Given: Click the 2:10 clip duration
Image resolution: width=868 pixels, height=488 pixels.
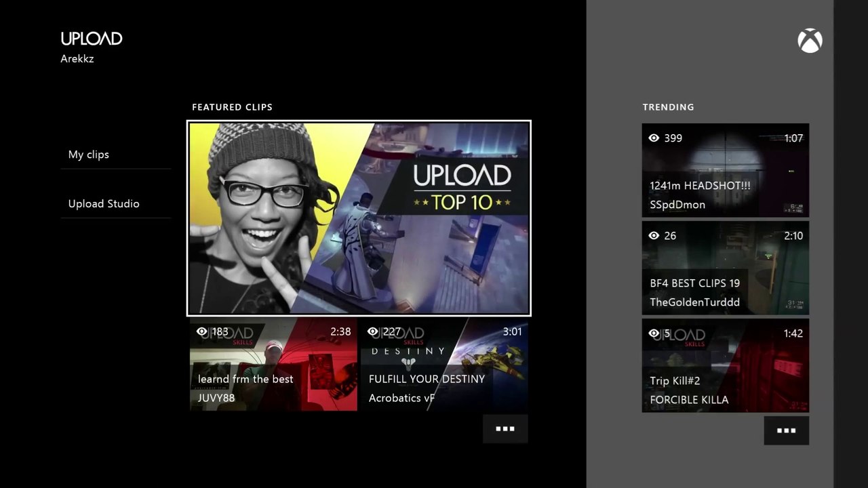Looking at the screenshot, I should pos(793,236).
